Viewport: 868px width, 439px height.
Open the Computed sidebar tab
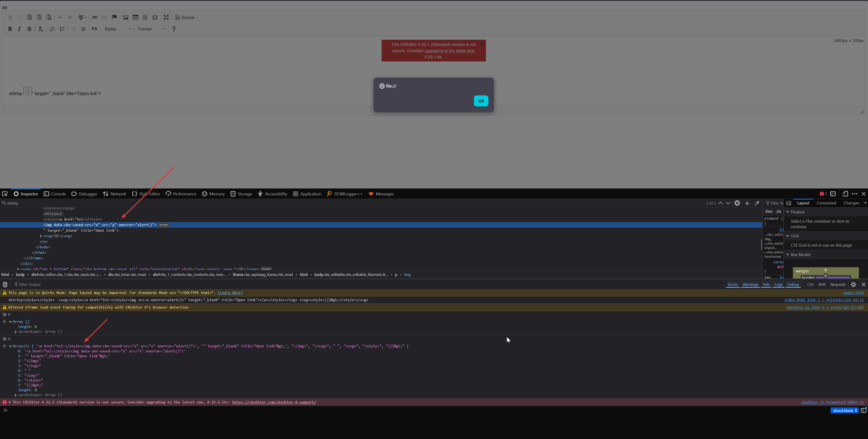(826, 203)
